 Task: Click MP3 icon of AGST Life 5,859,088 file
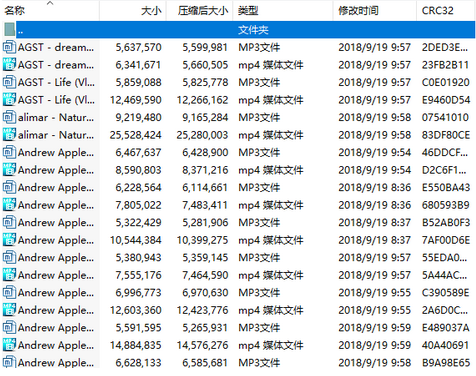[9, 82]
